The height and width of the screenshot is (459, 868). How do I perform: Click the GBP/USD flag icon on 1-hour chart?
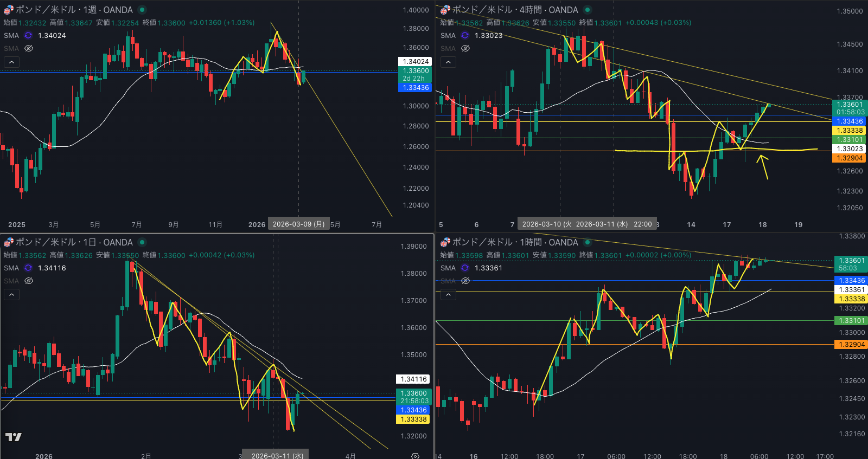pos(445,242)
